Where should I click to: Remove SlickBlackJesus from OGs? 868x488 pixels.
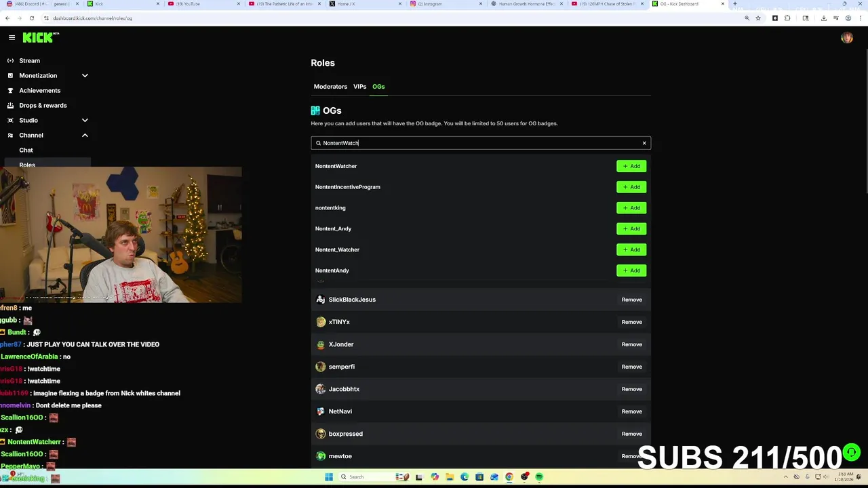[631, 300]
